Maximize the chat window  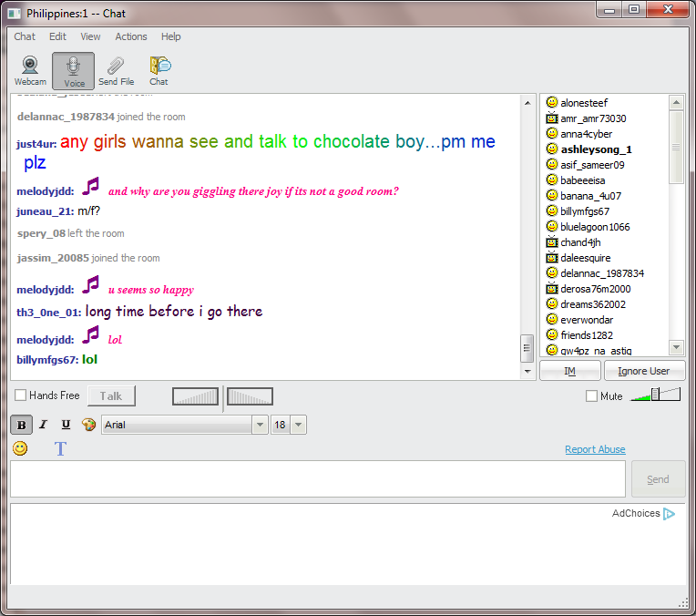[x=634, y=10]
